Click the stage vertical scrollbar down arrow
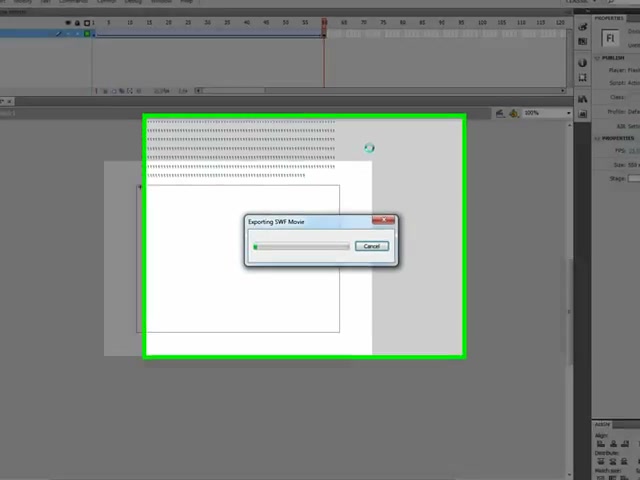640x480 pixels. 569,475
